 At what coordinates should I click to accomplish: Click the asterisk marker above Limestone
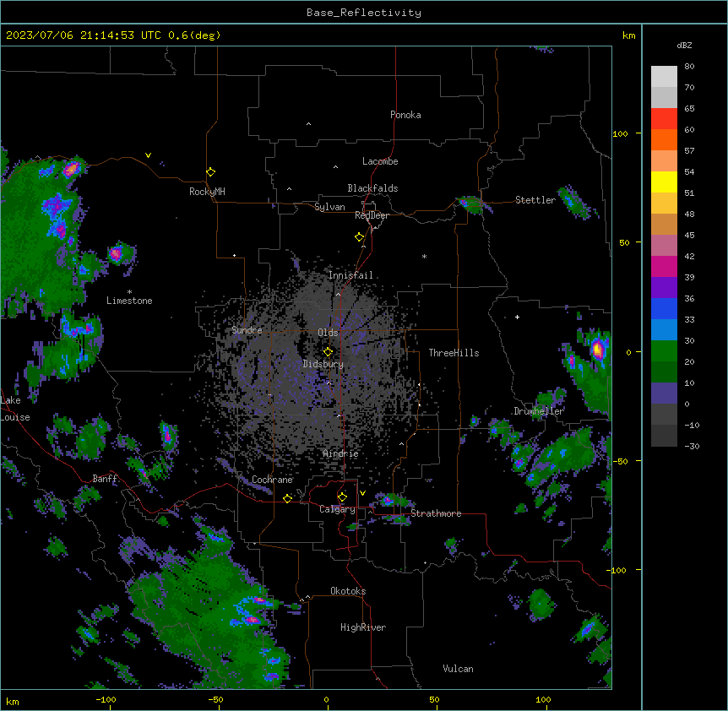[x=129, y=292]
